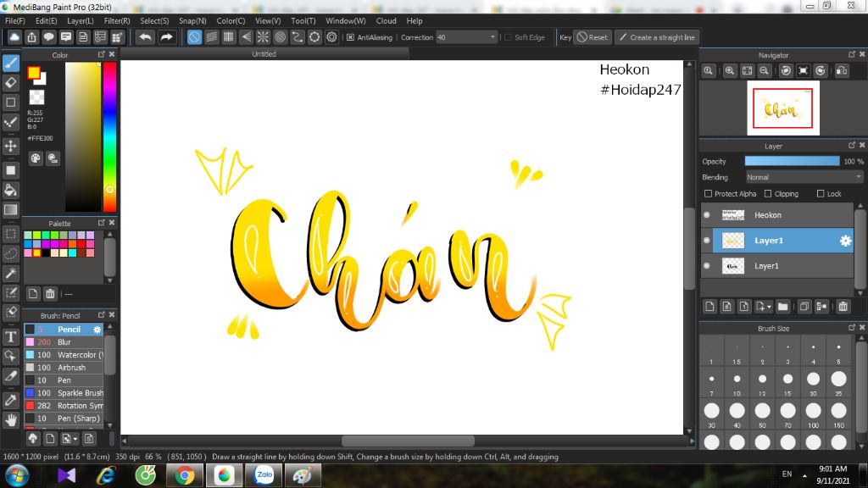Image resolution: width=868 pixels, height=488 pixels.
Task: Click the Navigator preview thumbnail
Action: (x=782, y=108)
